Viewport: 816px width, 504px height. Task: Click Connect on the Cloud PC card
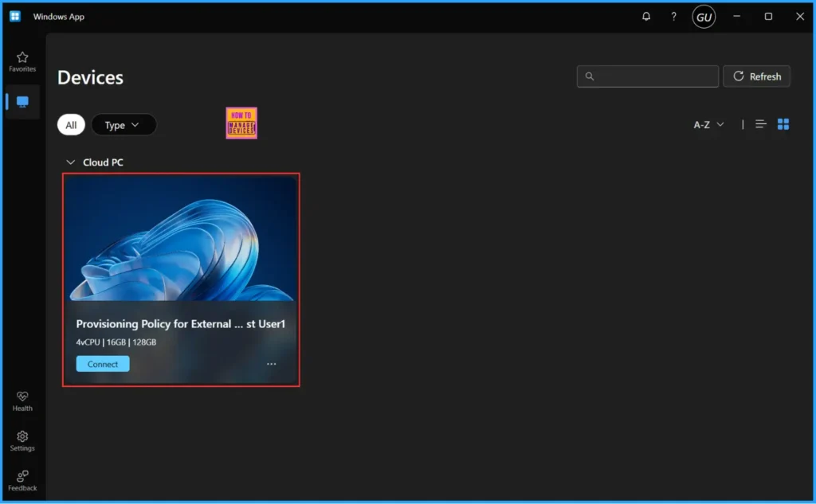(103, 364)
